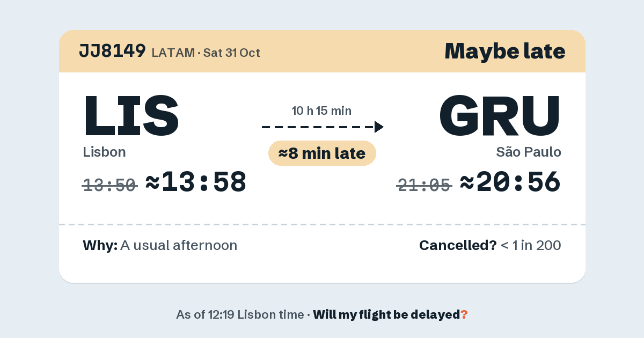Click the GRU airport code
The image size is (644, 338).
(x=500, y=115)
